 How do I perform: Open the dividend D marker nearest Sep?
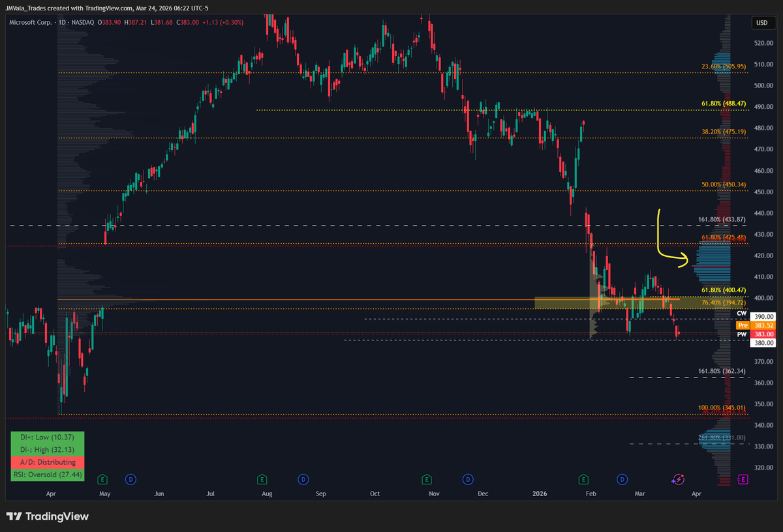(303, 480)
